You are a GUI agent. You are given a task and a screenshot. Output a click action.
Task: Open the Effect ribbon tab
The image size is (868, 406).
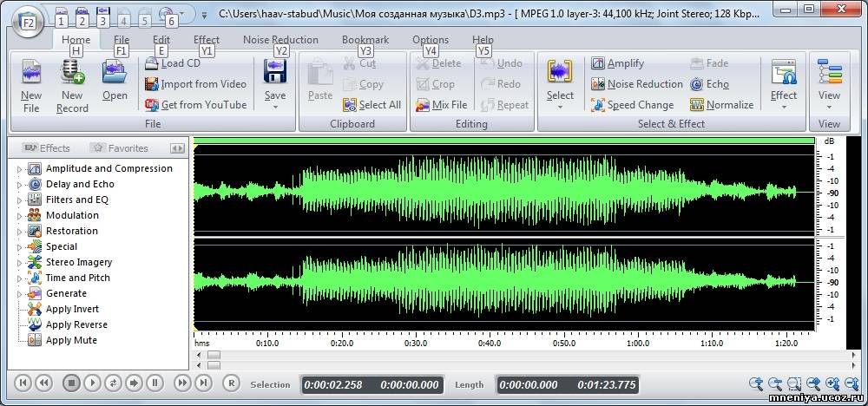(207, 40)
